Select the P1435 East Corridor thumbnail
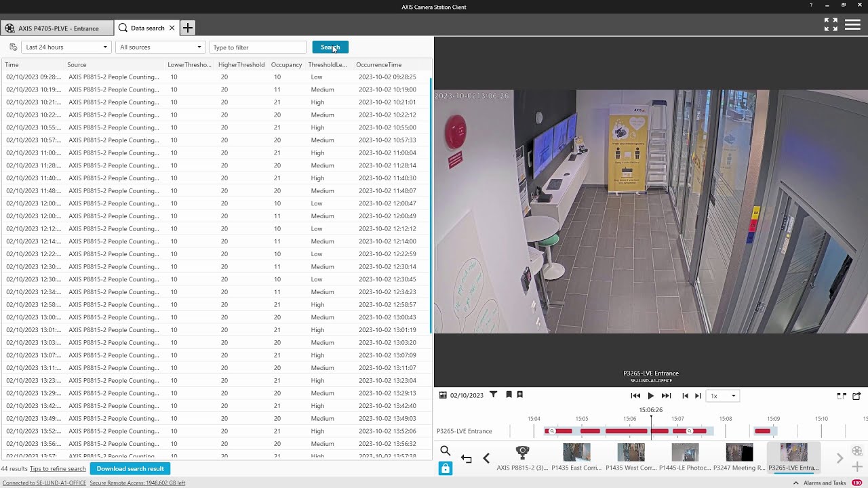868x488 pixels. [576, 457]
